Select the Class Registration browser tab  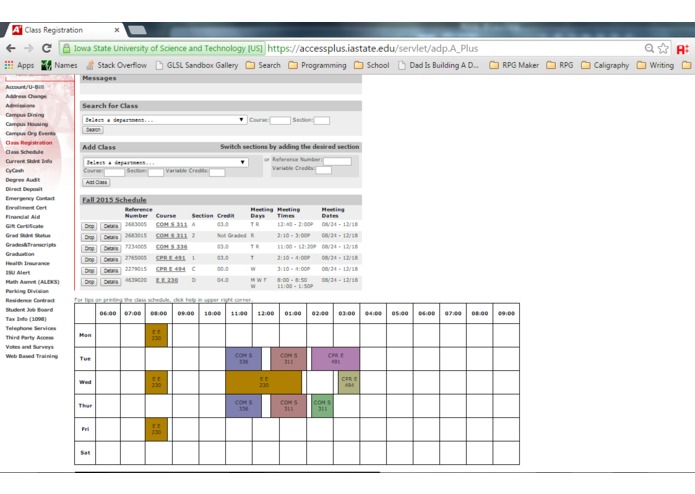tap(64, 30)
